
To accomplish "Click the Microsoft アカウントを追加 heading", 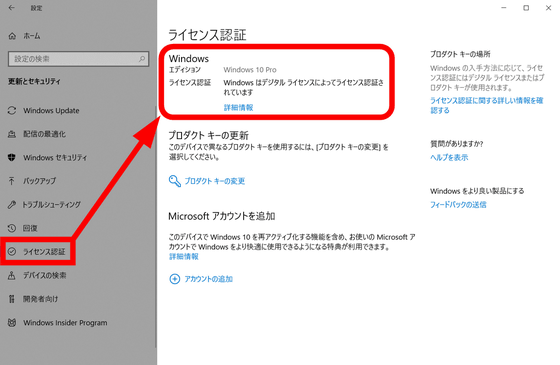I will [x=222, y=216].
